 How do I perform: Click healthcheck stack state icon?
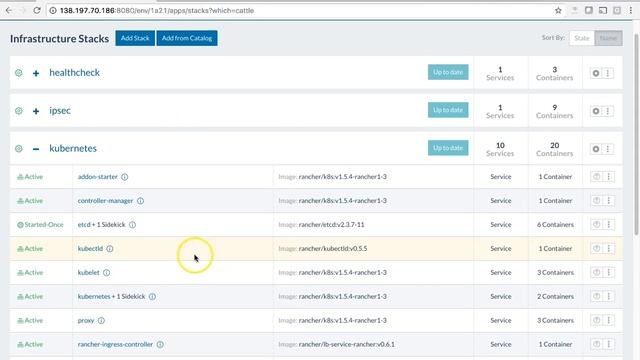[x=19, y=73]
